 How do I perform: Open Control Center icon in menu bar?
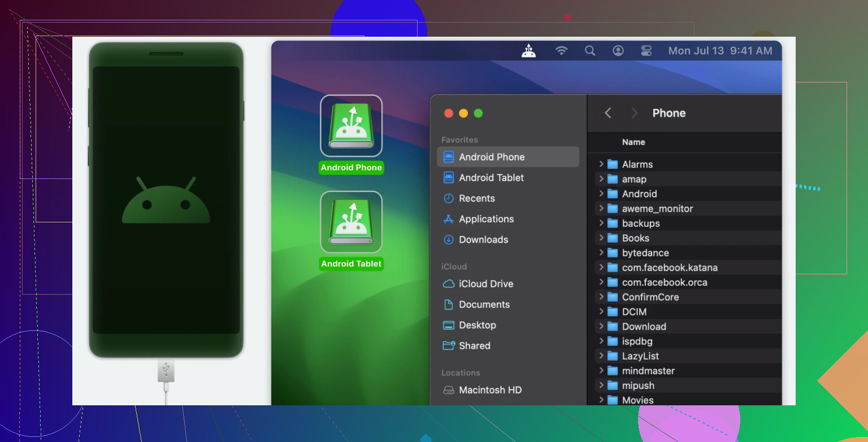(646, 51)
